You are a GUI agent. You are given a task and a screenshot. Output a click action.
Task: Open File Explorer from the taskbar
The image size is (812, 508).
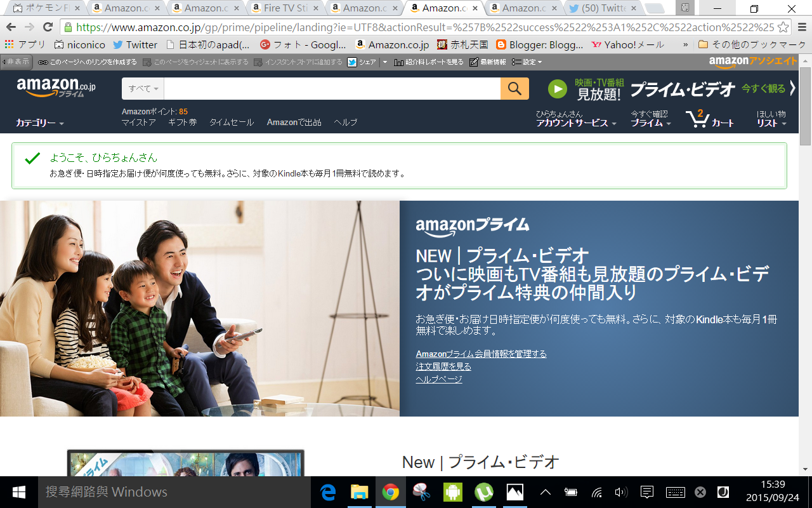click(359, 492)
